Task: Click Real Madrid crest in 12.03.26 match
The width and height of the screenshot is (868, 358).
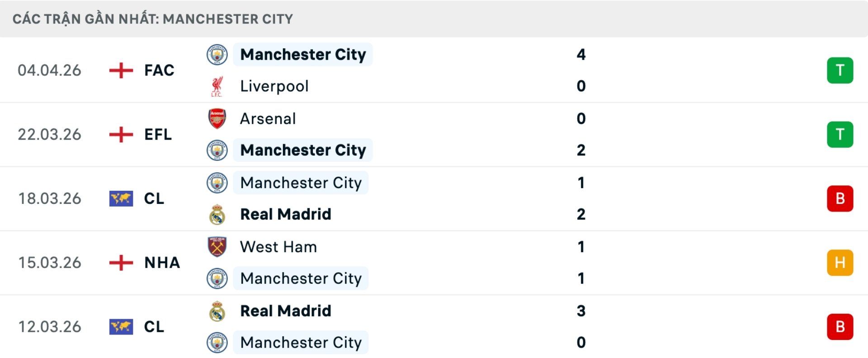Action: click(217, 311)
